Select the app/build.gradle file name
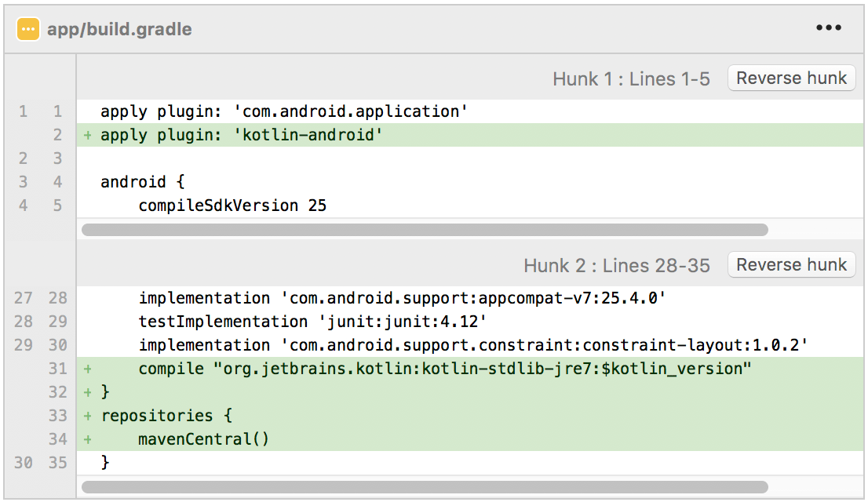 119,30
